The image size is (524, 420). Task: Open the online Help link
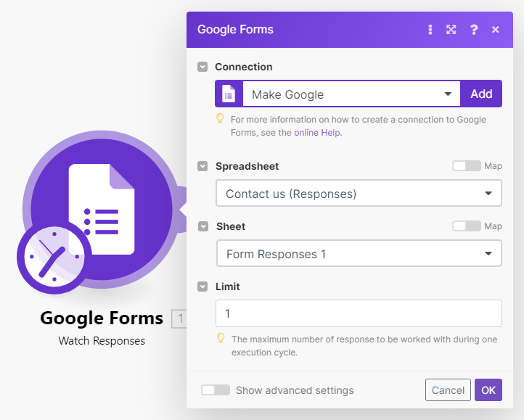(x=317, y=133)
